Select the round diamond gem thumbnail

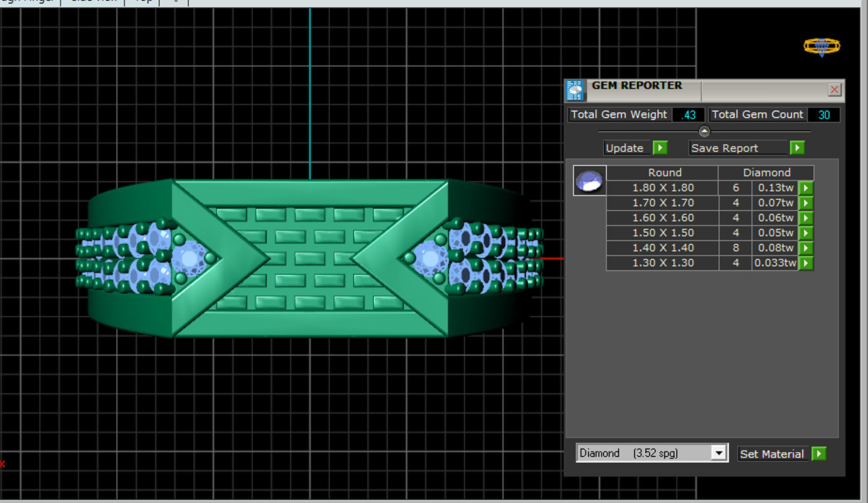click(589, 180)
